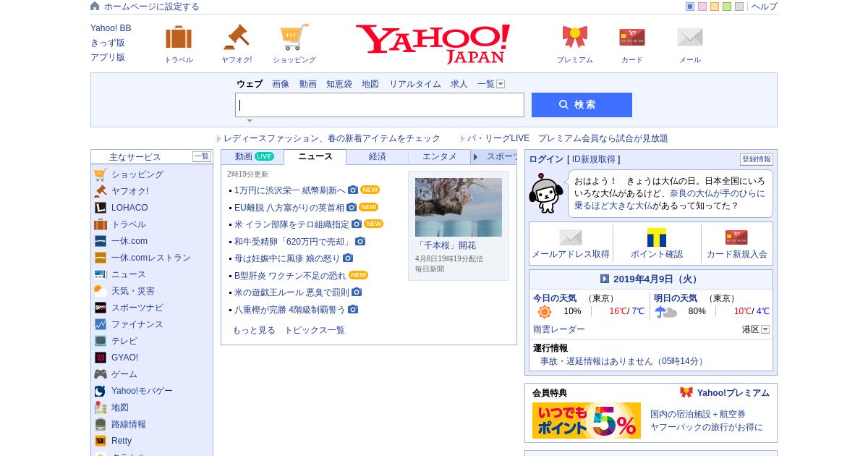Open the 港区 weather area dropdown
The image size is (868, 456).
765,329
